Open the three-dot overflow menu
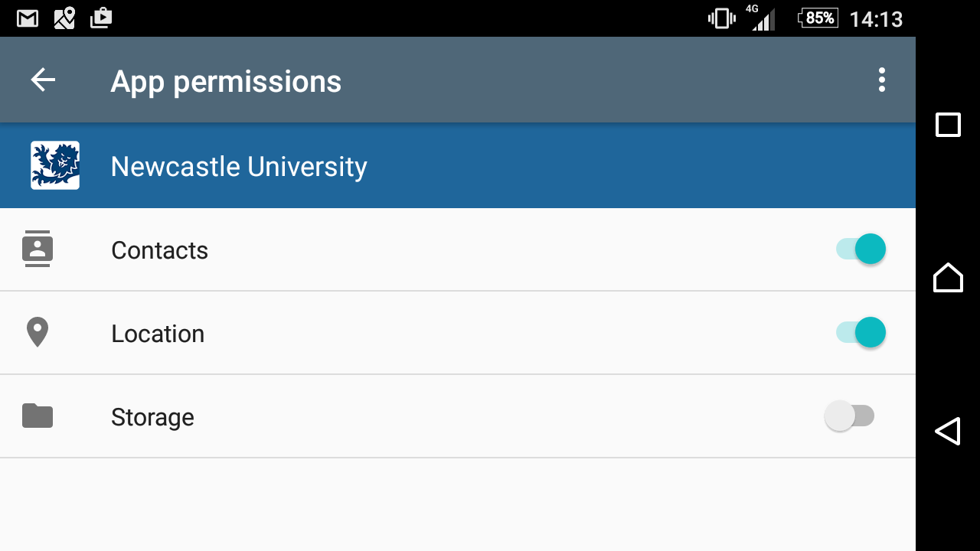 [882, 80]
